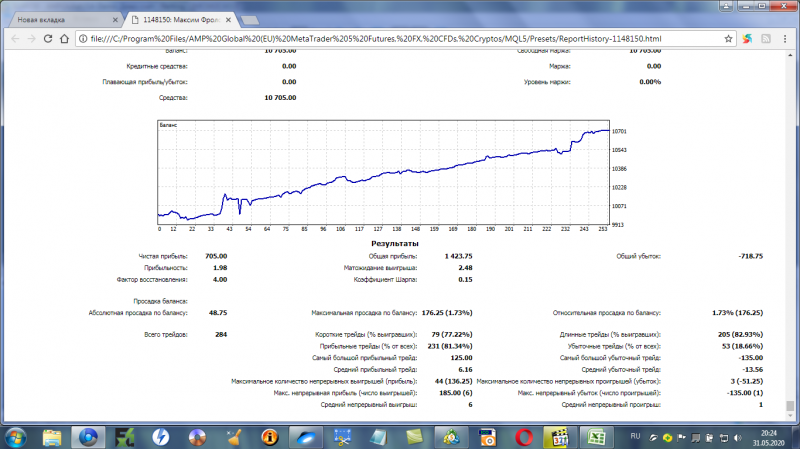Open Excel from the taskbar
Screen dimensions: 800x449
(x=596, y=438)
